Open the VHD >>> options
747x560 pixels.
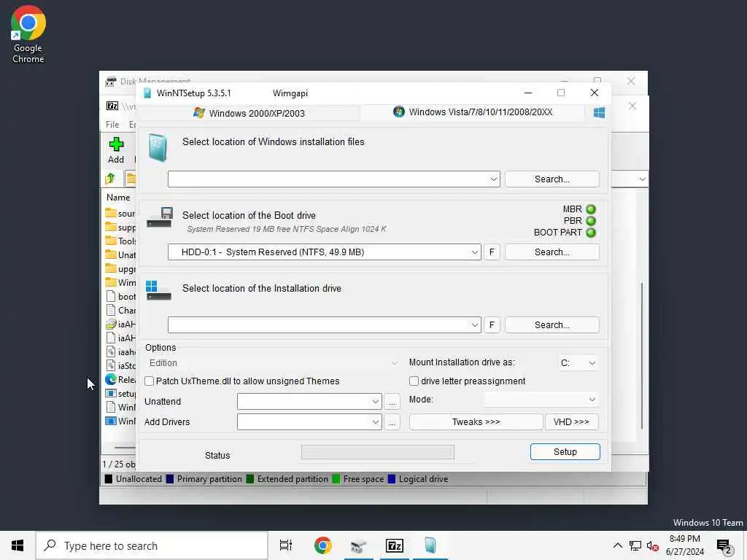571,422
